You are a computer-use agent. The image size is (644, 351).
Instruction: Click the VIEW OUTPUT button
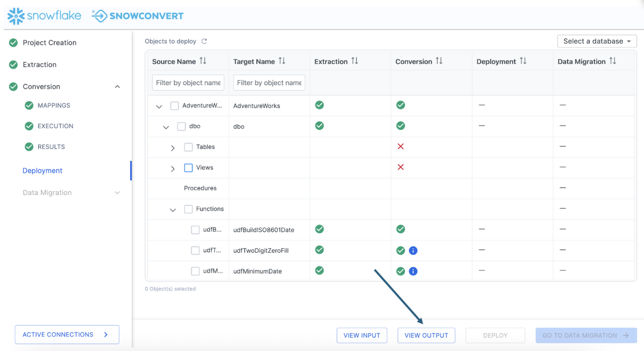(426, 336)
